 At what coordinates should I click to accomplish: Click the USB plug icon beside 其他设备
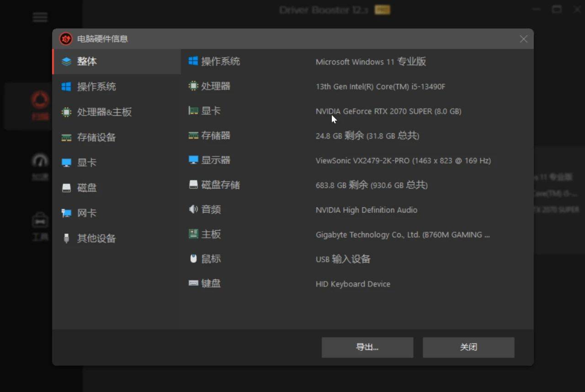(x=66, y=238)
